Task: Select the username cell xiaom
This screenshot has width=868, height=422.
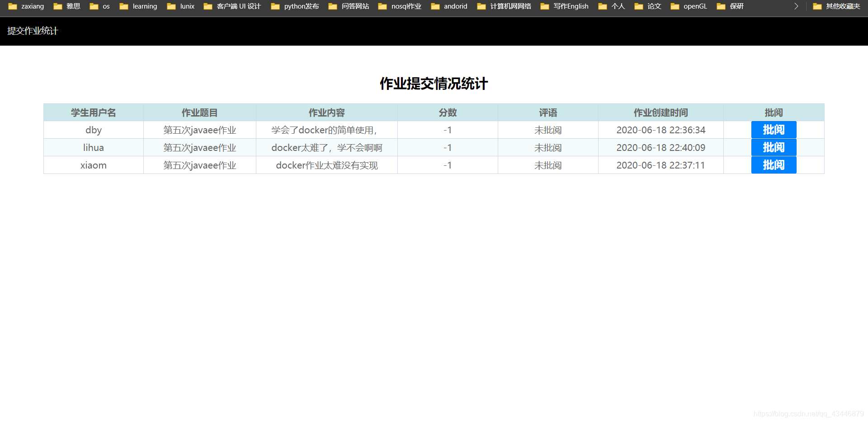Action: coord(94,165)
